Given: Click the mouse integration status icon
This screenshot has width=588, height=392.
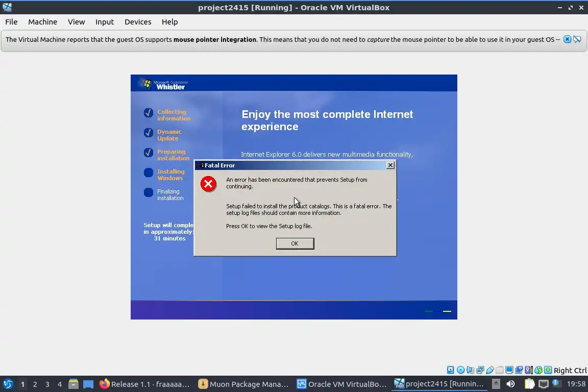Looking at the screenshot, I should point(538,370).
